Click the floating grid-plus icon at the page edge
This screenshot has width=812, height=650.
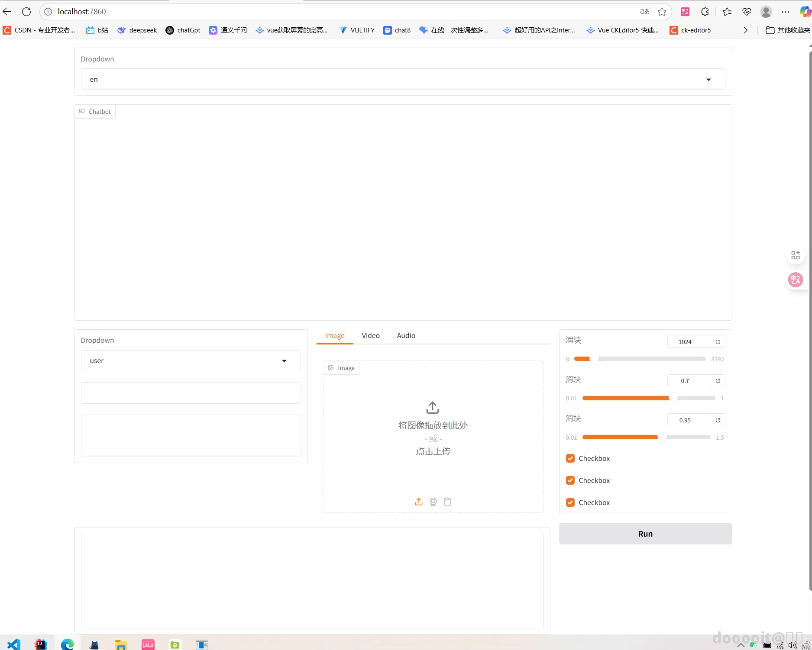[x=796, y=255]
